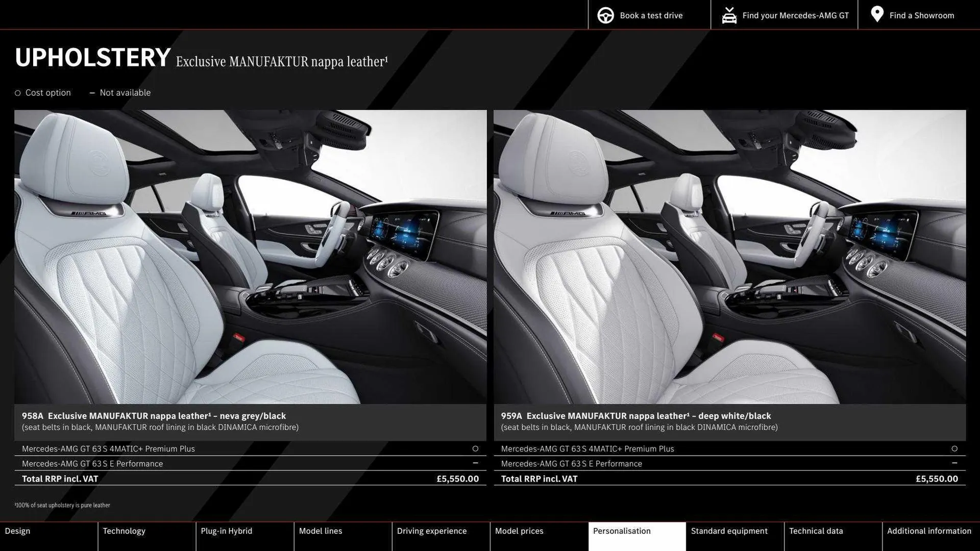
Task: Click the Book a test drive link
Action: (651, 15)
